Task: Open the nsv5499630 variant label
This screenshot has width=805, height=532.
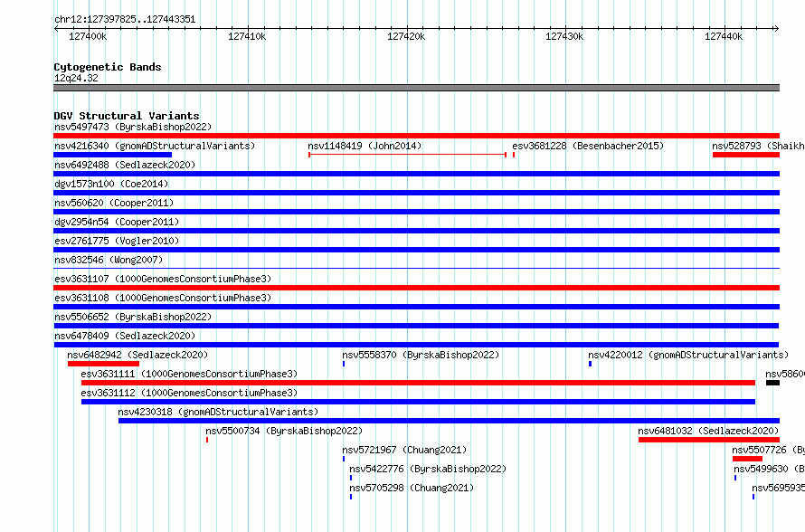Action: (769, 469)
